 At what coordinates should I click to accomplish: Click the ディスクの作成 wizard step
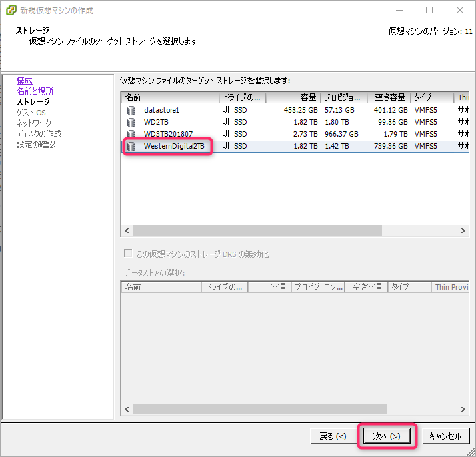39,134
